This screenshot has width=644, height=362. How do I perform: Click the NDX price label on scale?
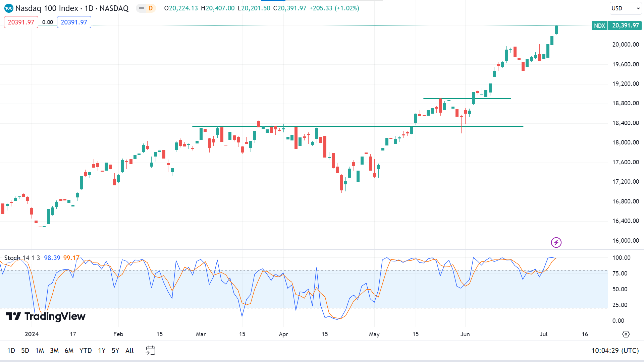599,25
